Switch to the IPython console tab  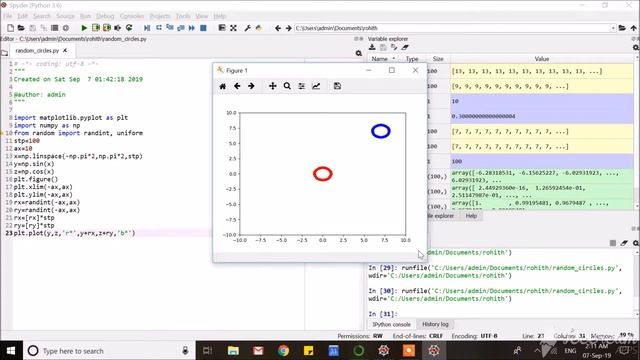pyautogui.click(x=391, y=324)
